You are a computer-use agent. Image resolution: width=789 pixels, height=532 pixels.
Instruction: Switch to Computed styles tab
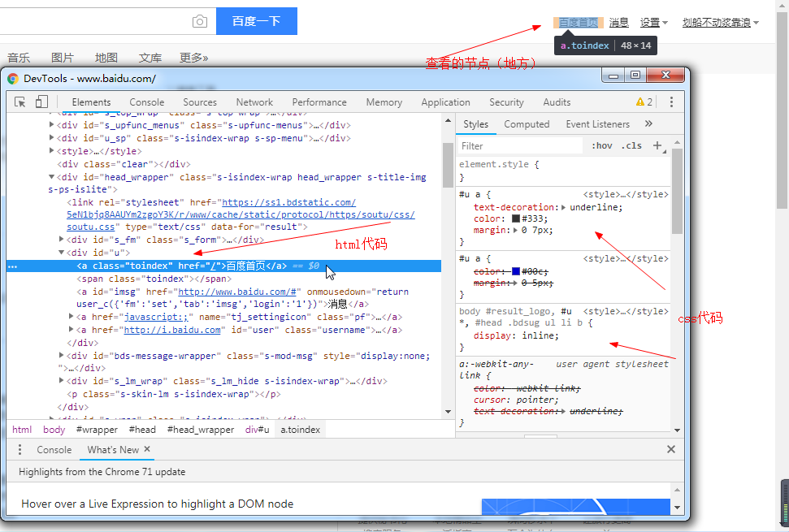[527, 124]
